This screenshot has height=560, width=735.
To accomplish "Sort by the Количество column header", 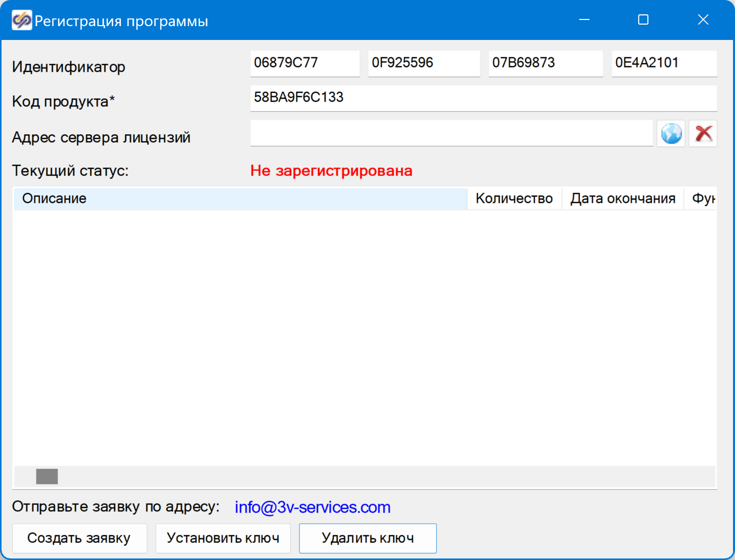I will coord(514,199).
